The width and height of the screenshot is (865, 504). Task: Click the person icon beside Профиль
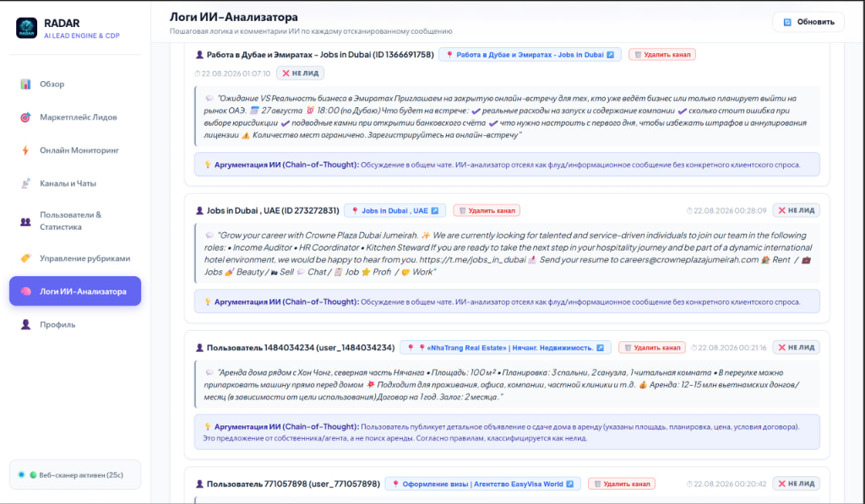click(x=25, y=324)
